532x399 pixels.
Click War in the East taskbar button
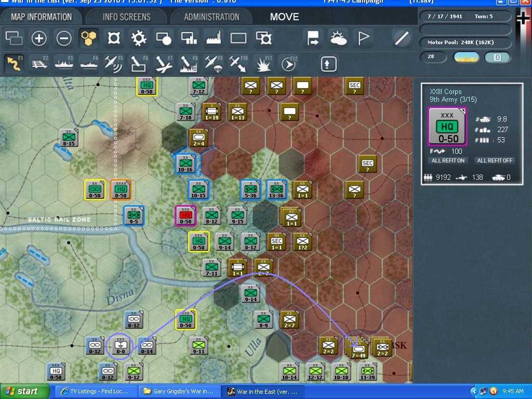262,391
